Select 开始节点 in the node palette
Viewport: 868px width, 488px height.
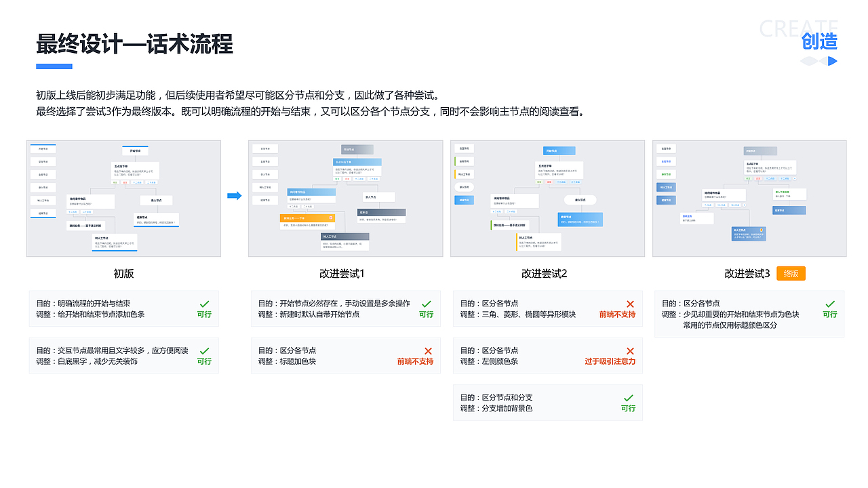coord(43,150)
